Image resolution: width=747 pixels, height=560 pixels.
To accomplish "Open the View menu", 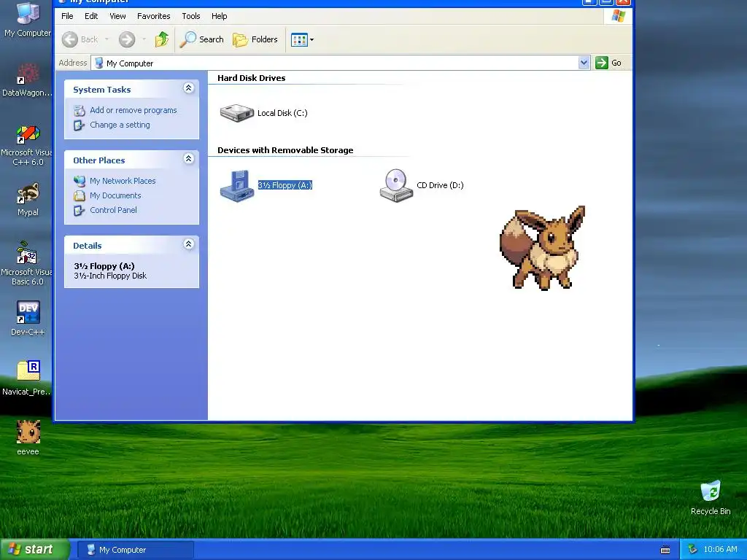I will tap(117, 16).
